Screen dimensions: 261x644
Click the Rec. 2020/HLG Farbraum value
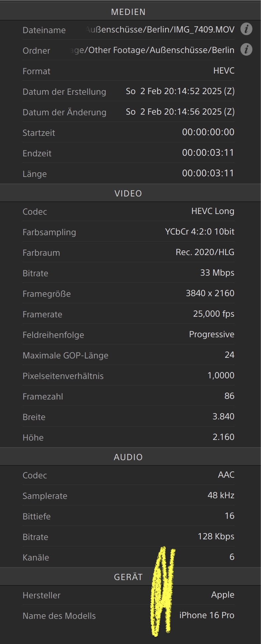(x=205, y=252)
